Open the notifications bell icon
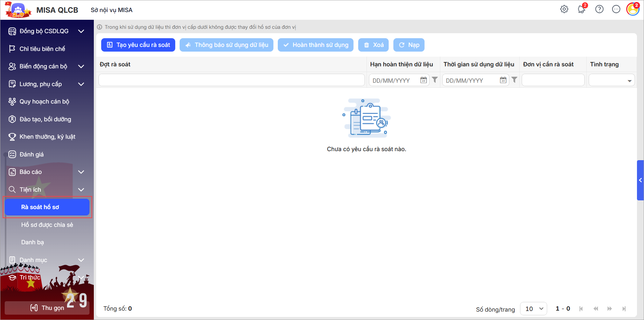 tap(581, 9)
